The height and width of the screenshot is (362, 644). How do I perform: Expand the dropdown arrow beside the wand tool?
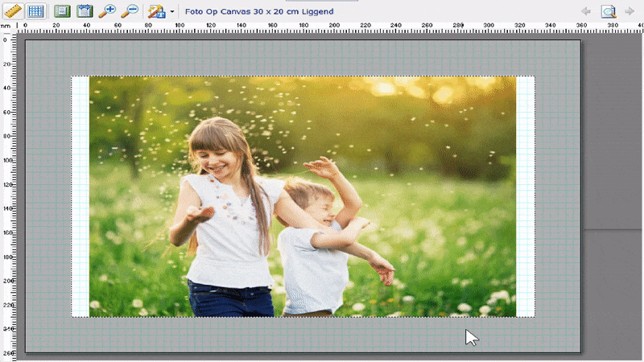click(171, 12)
